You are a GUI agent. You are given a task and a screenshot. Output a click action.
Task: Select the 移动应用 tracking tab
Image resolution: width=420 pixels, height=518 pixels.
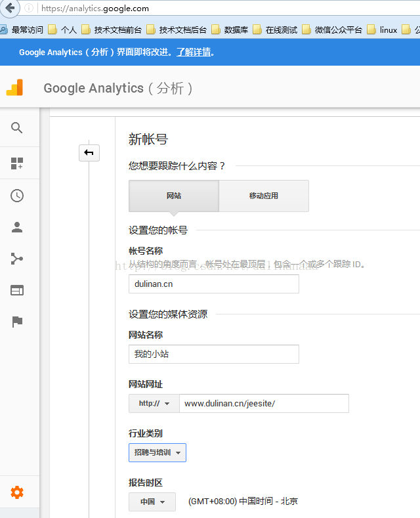264,196
